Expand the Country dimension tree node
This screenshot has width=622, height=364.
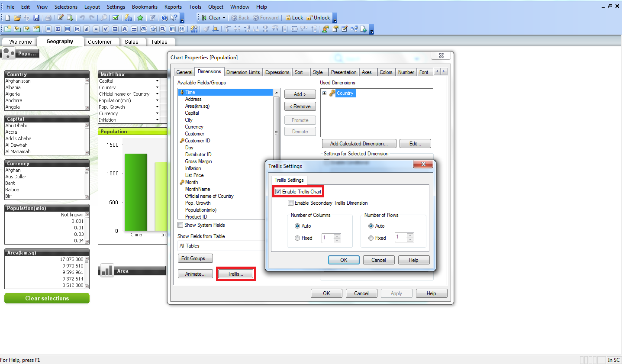coord(324,93)
